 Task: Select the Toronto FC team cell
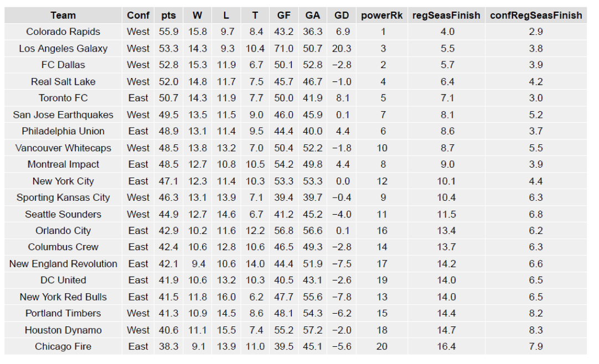click(x=63, y=98)
